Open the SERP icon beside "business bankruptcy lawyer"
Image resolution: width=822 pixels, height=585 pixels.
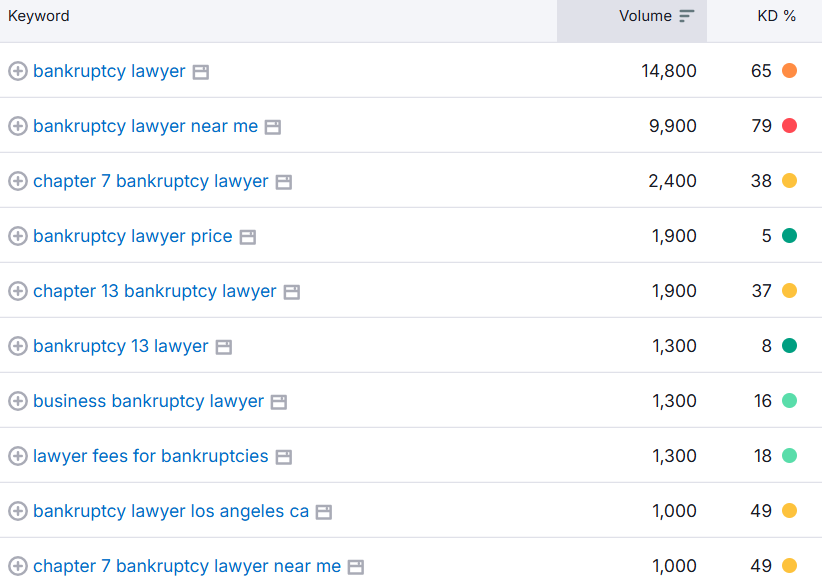278,401
